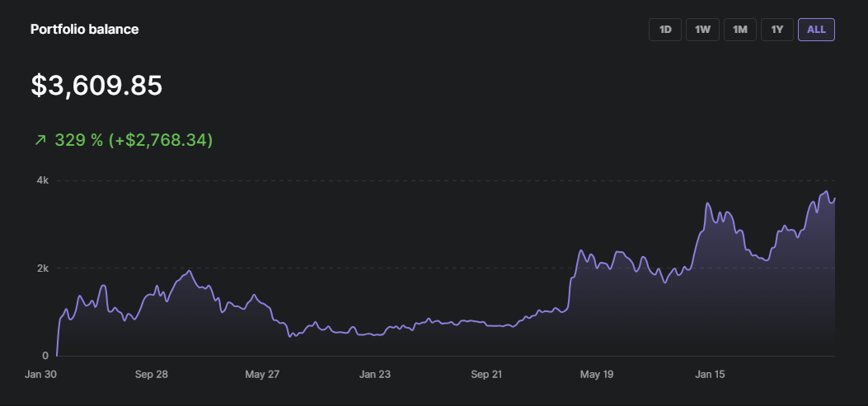Screen dimensions: 868x406
Task: Click the May 27 date label
Action: point(263,374)
